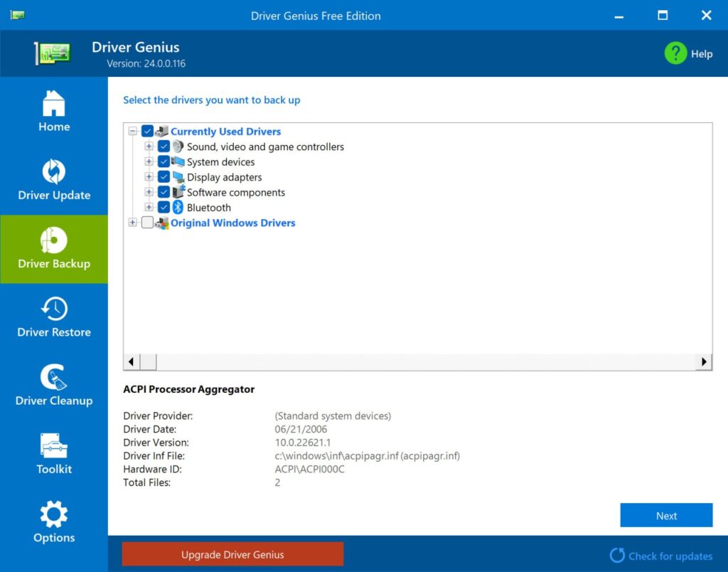Image resolution: width=728 pixels, height=572 pixels.
Task: Click the Original Windows Drivers icon
Action: [161, 223]
